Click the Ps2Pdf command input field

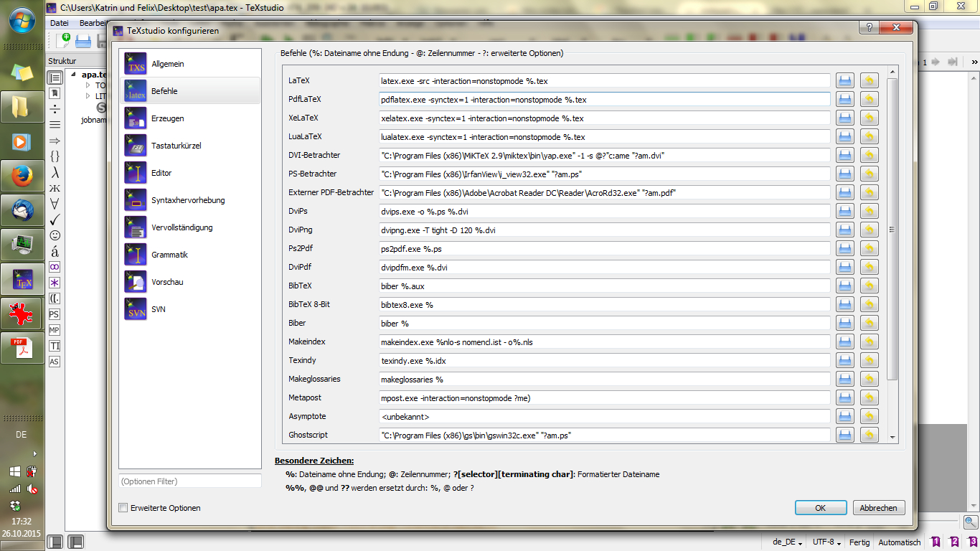(605, 249)
